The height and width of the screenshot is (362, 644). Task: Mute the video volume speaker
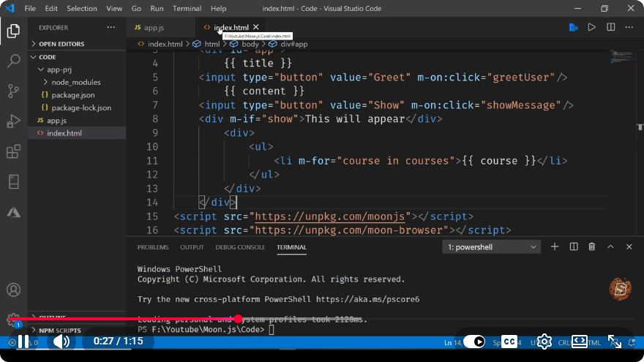[x=61, y=342]
